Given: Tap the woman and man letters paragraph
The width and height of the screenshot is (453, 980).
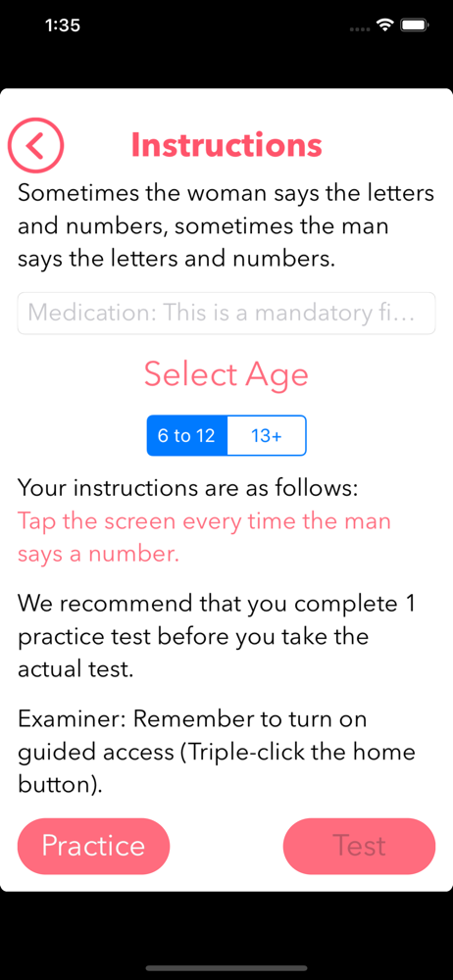Looking at the screenshot, I should [x=226, y=225].
